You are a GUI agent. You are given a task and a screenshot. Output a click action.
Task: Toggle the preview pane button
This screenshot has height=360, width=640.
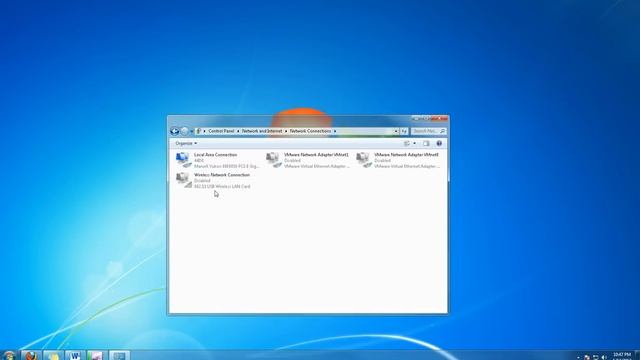426,143
